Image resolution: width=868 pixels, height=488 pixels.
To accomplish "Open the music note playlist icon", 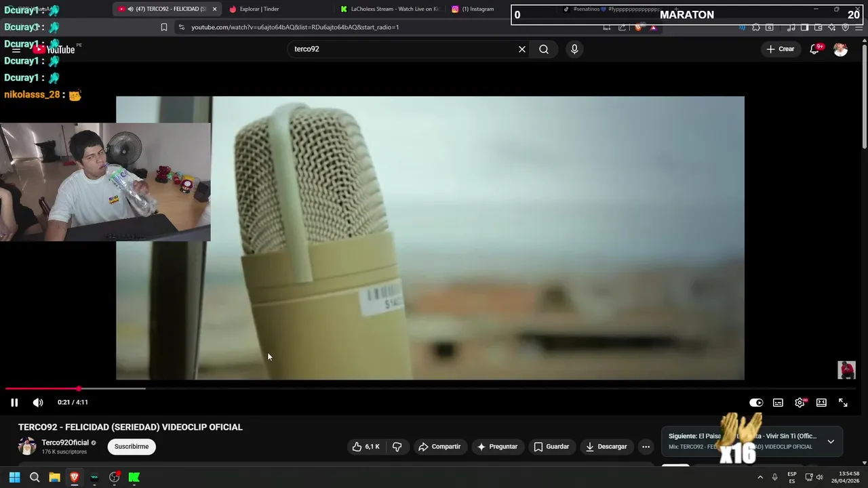I will point(791,27).
